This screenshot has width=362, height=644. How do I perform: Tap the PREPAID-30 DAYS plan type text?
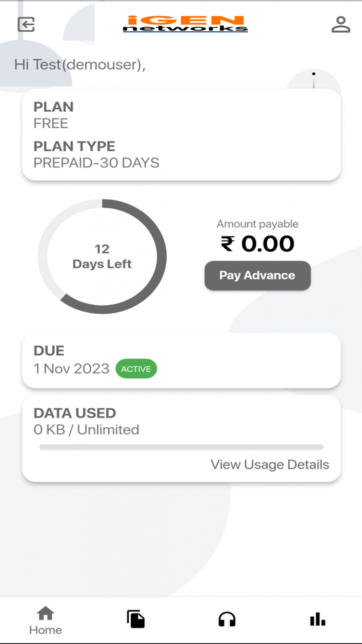coord(96,163)
